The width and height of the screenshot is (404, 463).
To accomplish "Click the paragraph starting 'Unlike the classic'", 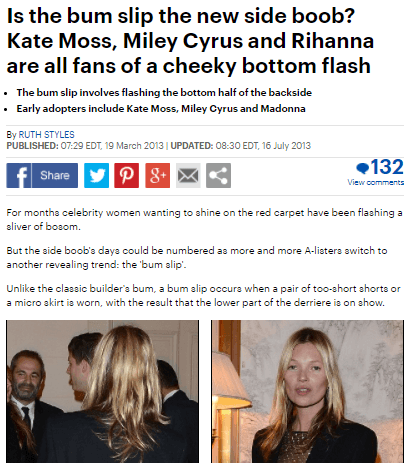I will click(204, 295).
